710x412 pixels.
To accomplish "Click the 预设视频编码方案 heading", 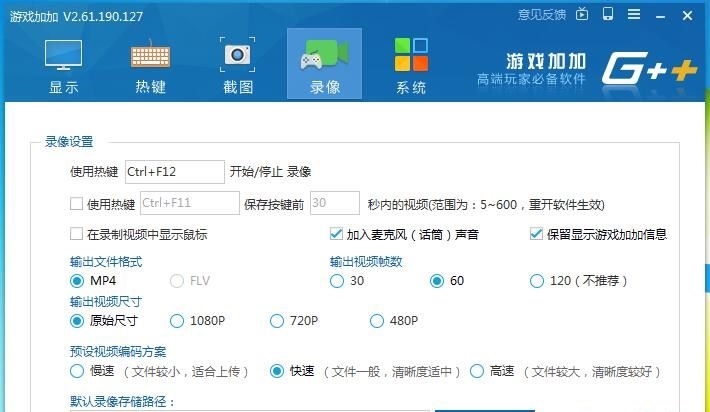I will tap(118, 351).
